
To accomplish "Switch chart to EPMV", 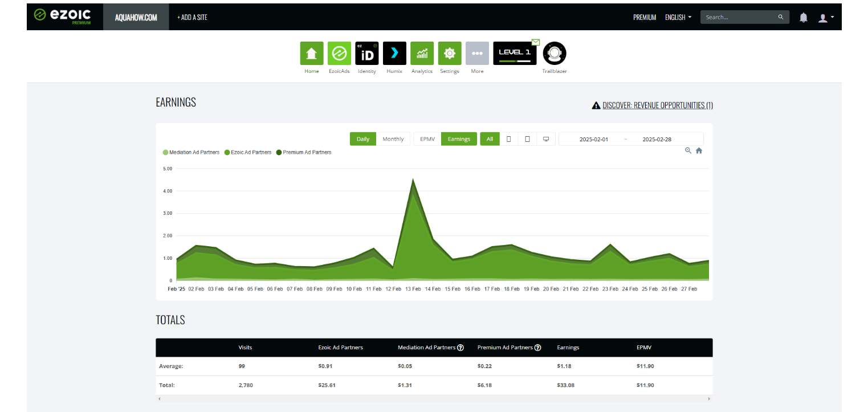I will click(x=427, y=139).
